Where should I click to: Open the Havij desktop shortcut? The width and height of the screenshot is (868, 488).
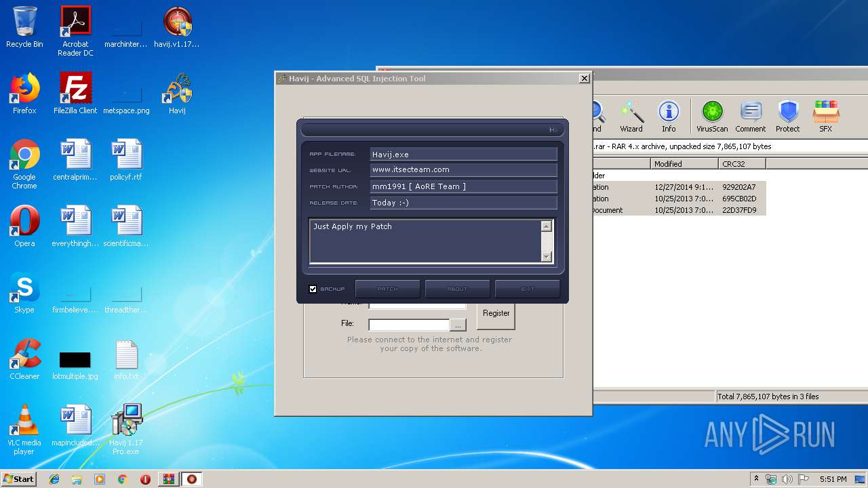tap(177, 94)
